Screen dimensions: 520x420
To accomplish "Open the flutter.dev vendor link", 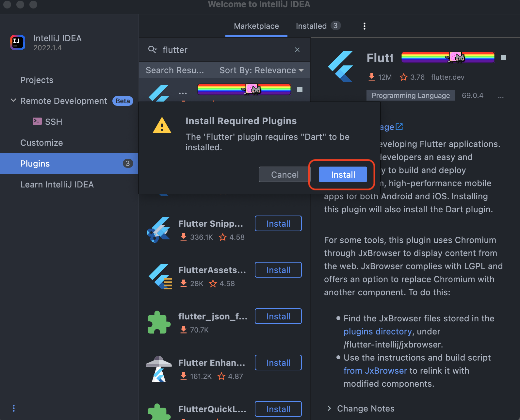I will (447, 77).
